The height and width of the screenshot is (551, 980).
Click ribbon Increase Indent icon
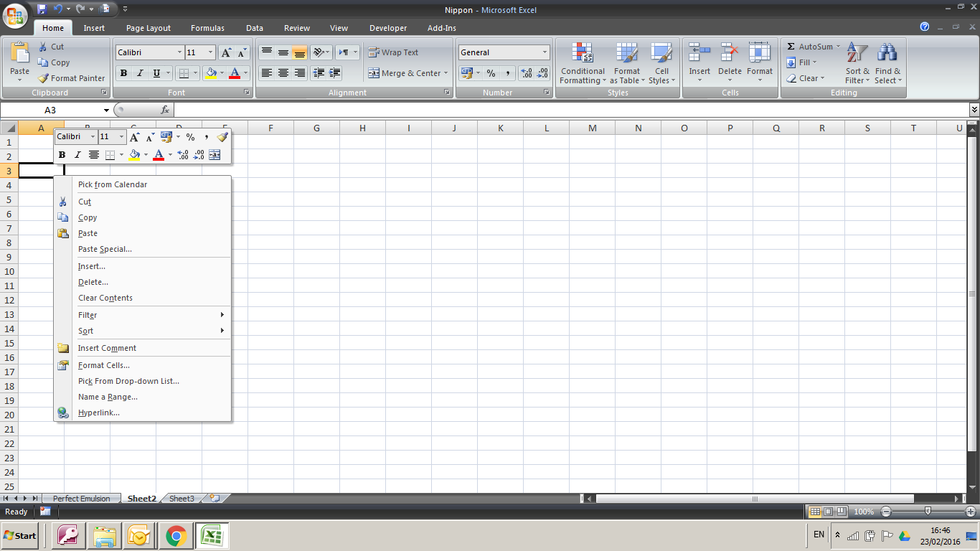tap(334, 73)
